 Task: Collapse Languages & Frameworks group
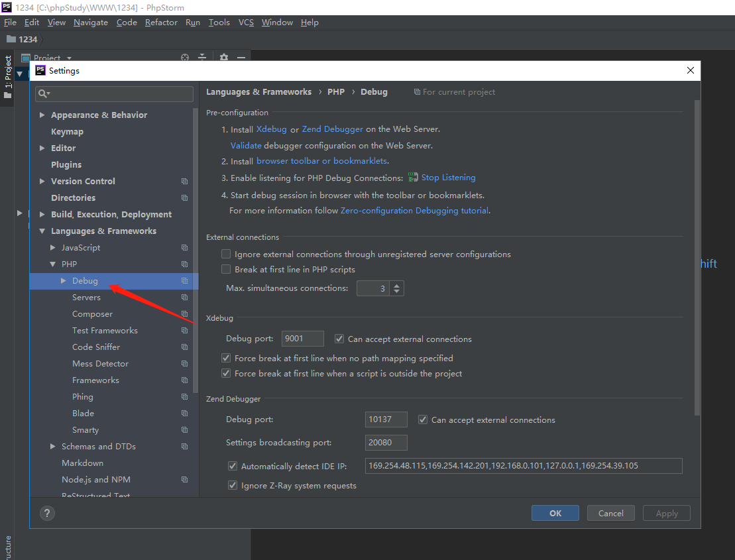click(42, 231)
